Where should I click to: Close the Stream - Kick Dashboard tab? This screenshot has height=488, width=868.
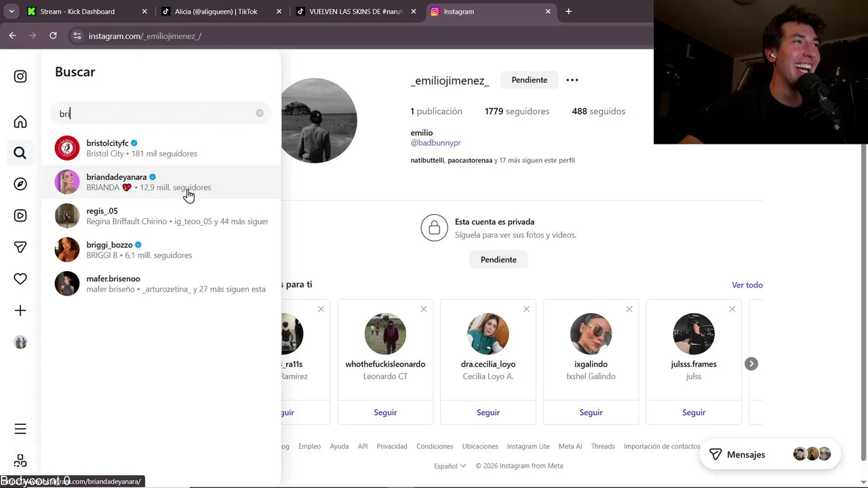tap(144, 12)
